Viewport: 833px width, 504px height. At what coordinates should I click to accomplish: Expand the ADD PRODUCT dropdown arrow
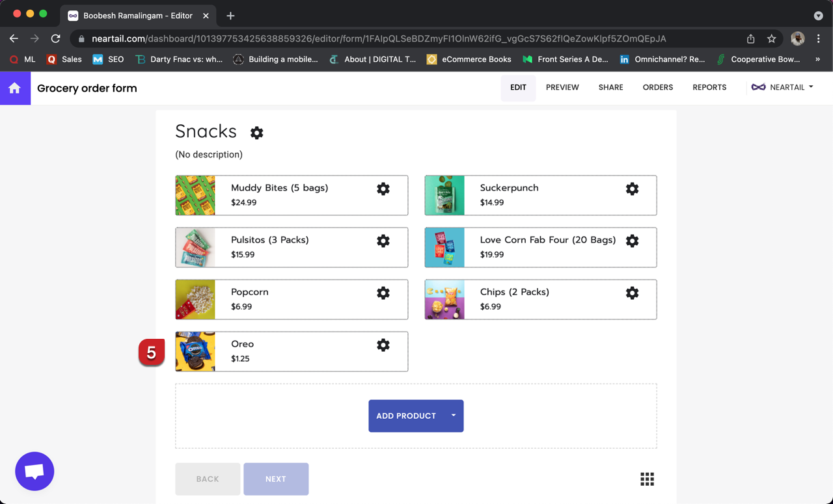click(x=456, y=416)
